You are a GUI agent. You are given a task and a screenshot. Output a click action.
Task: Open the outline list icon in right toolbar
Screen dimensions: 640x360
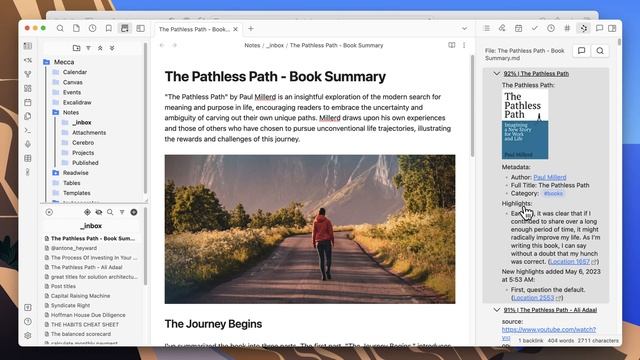tap(487, 28)
